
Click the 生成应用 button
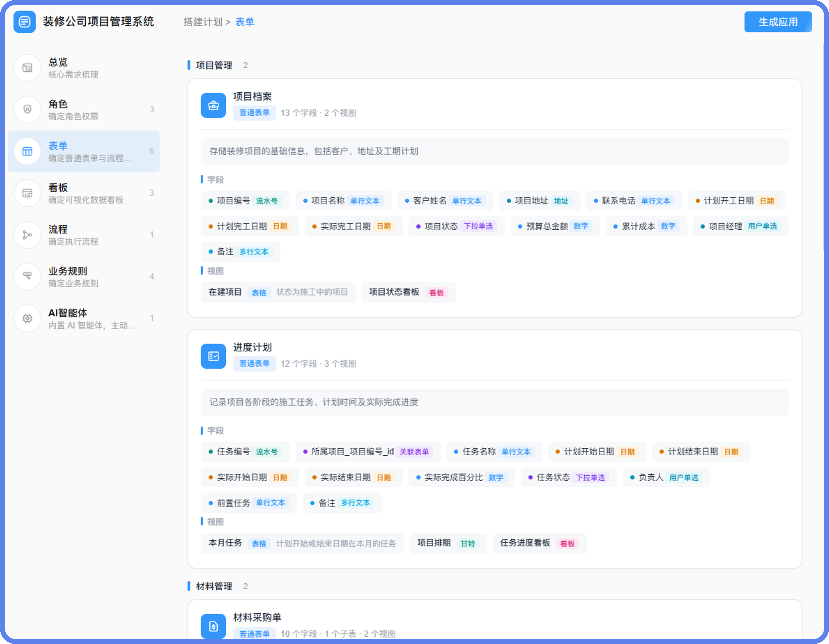[x=778, y=22]
